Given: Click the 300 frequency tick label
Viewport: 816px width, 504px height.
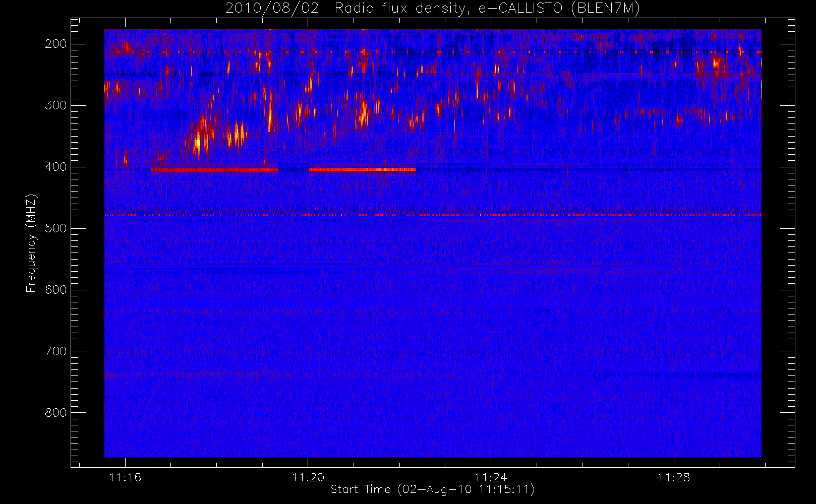Looking at the screenshot, I should [56, 105].
